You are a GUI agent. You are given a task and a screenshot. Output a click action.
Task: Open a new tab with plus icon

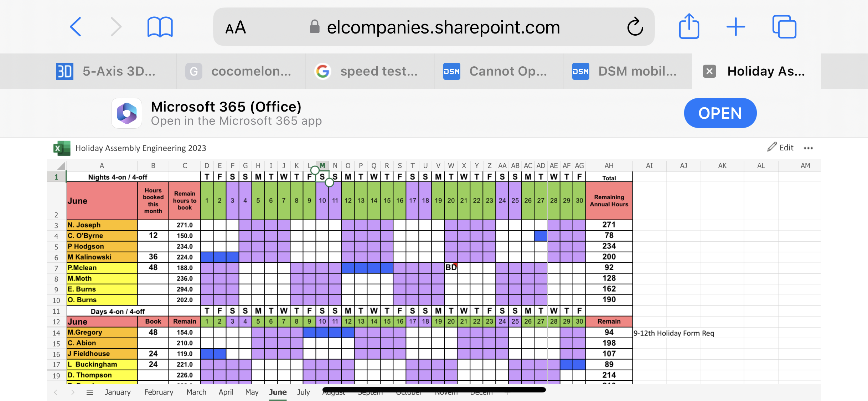pos(735,27)
